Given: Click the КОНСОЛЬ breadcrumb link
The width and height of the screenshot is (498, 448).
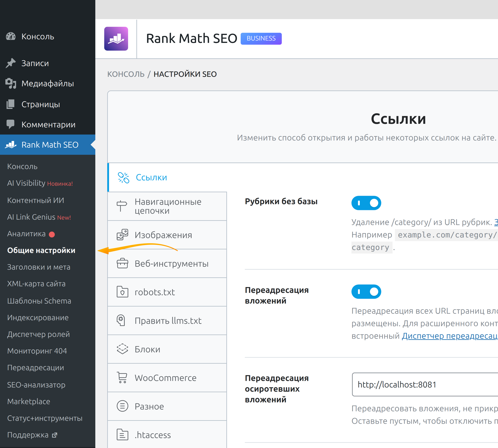Looking at the screenshot, I should point(126,74).
